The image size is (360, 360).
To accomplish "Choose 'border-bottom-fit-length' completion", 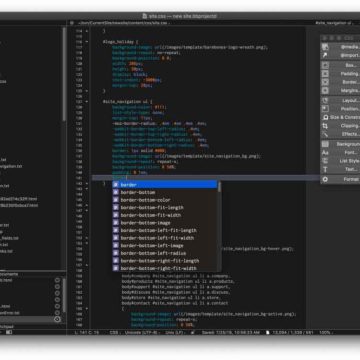I will (x=165, y=208).
